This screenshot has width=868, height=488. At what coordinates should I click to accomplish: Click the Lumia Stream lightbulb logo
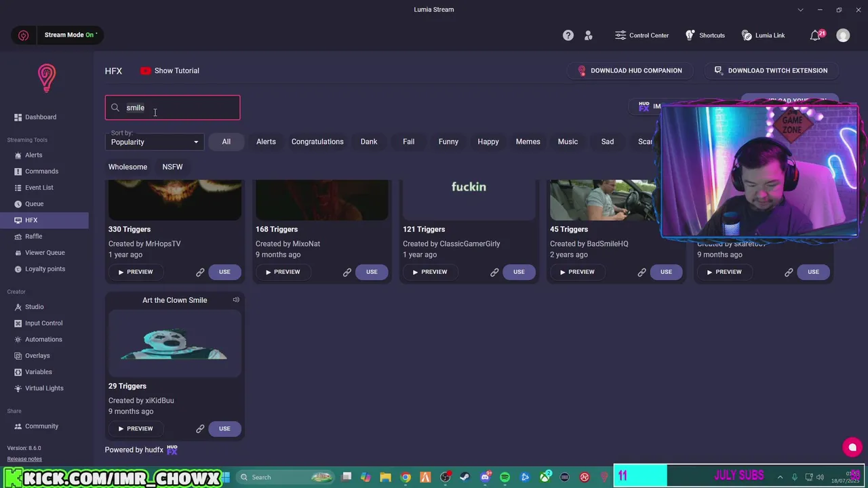(46, 78)
